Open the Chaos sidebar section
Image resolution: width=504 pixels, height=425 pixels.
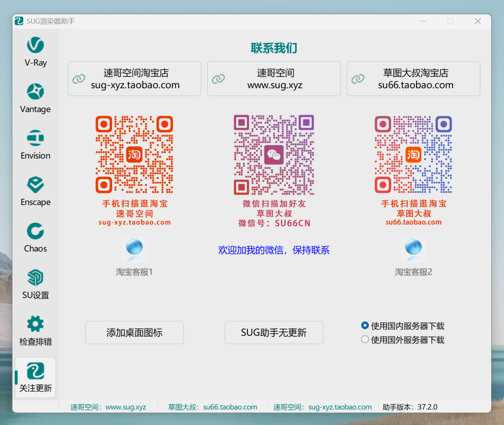click(35, 237)
